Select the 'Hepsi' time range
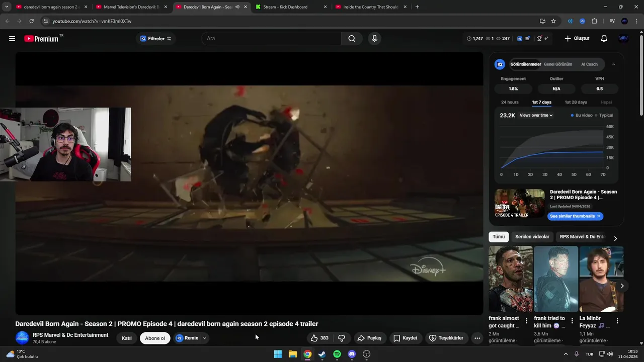This screenshot has height=362, width=644. (606, 102)
